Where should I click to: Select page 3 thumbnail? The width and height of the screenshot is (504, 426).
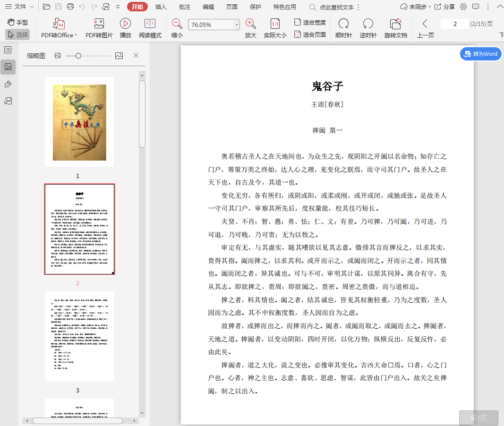pos(79,336)
